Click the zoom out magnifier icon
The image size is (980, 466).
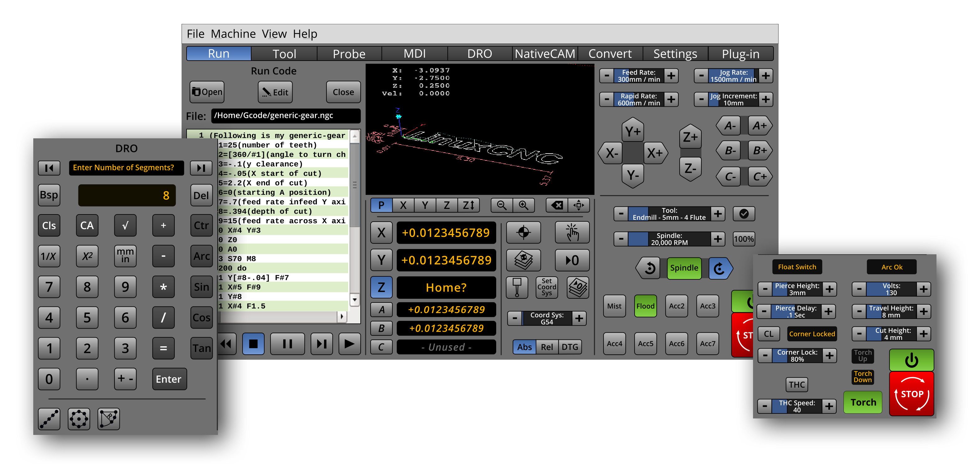(502, 205)
